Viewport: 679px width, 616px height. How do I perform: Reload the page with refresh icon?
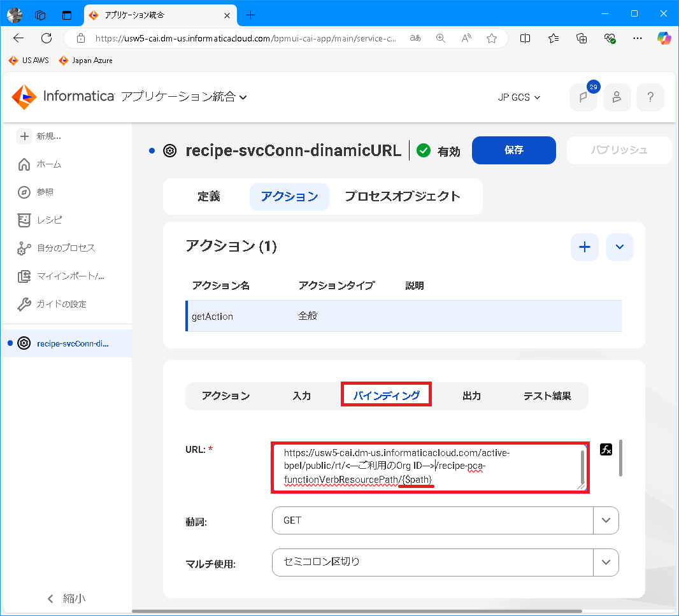46,38
